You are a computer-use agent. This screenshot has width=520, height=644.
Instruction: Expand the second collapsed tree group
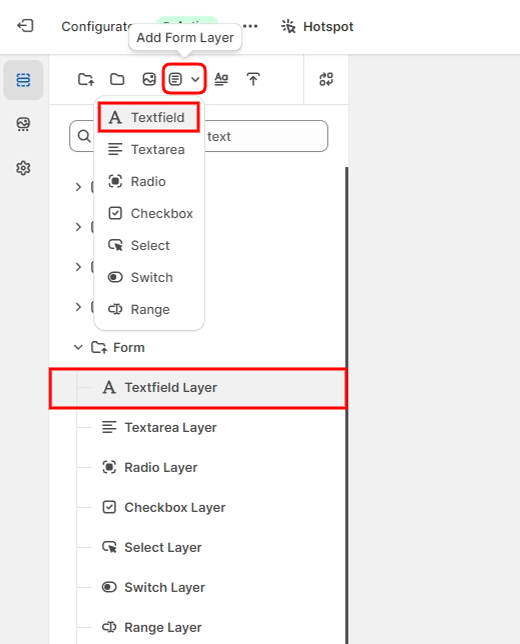[78, 227]
